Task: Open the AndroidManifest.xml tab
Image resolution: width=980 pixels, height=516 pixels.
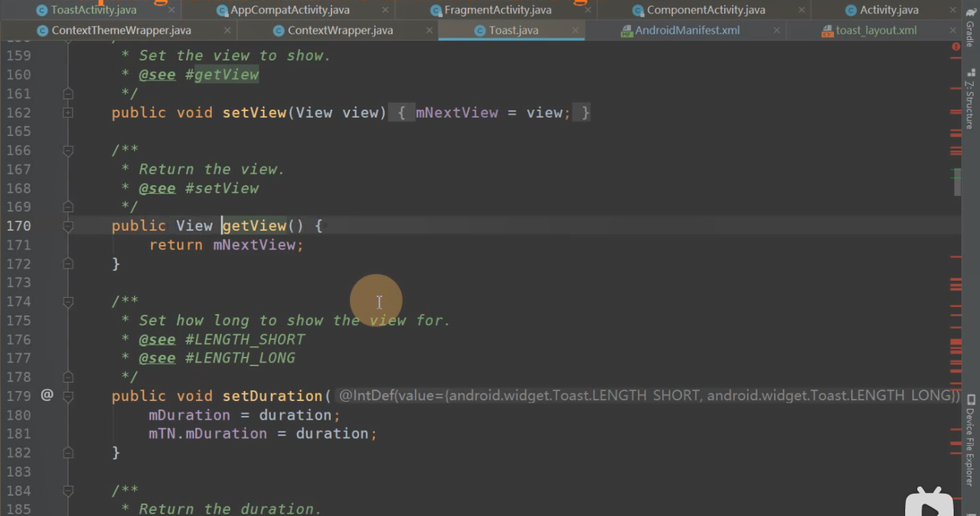Action: [x=679, y=31]
